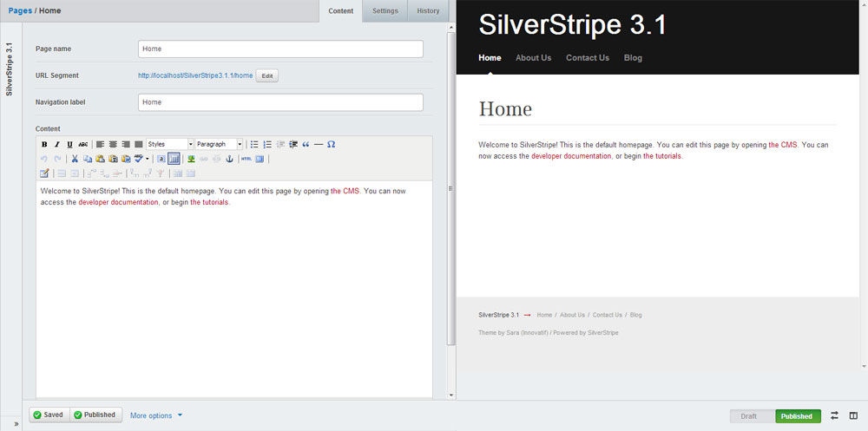868x431 pixels.
Task: Open the Styles dropdown
Action: 169,144
